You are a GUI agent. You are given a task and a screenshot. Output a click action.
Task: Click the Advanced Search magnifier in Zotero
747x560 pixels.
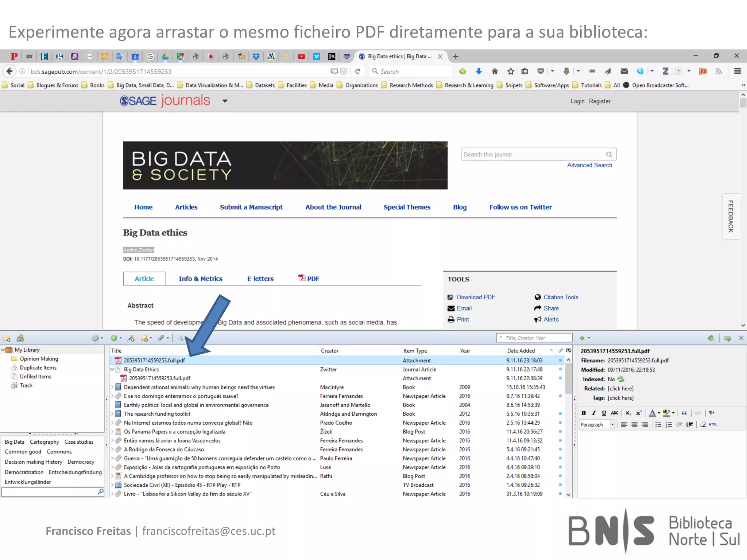click(x=180, y=338)
